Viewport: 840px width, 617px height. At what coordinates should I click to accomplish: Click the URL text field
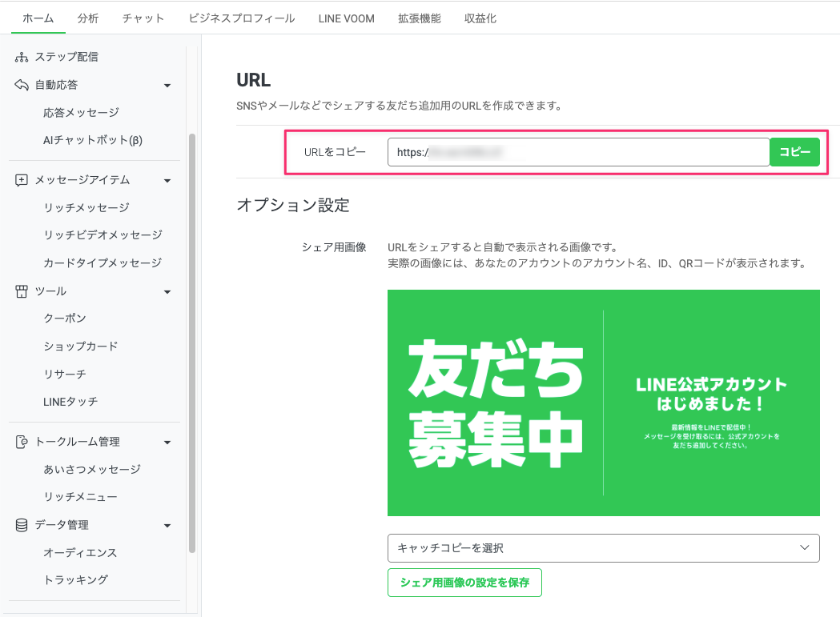(x=579, y=152)
